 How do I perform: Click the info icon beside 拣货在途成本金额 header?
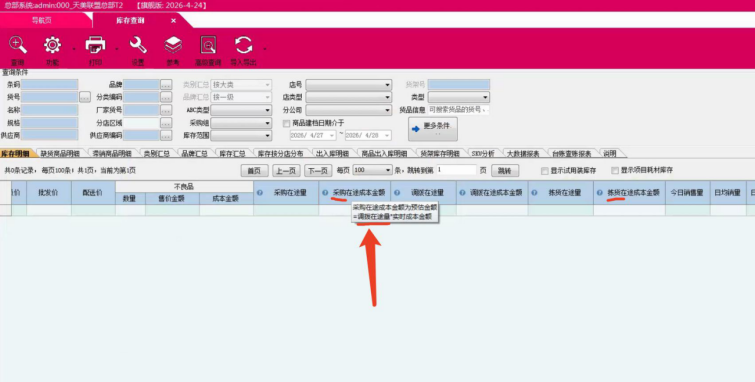tap(599, 193)
